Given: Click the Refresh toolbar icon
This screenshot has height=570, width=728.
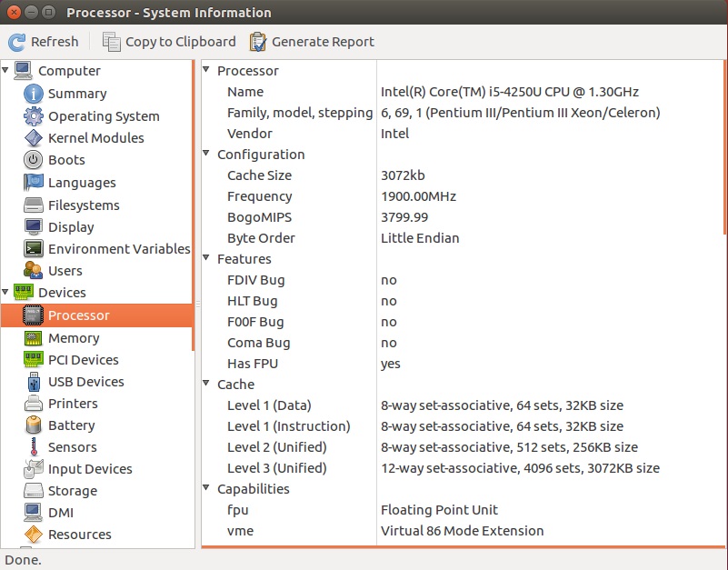Looking at the screenshot, I should click(16, 42).
